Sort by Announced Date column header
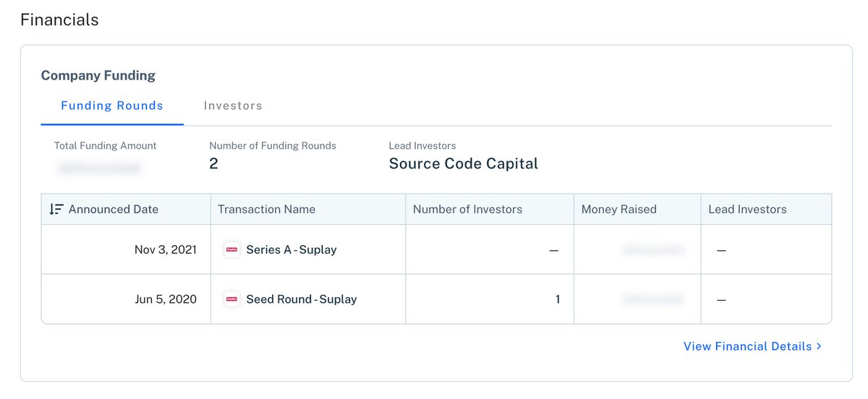This screenshot has height=399, width=868. (114, 210)
